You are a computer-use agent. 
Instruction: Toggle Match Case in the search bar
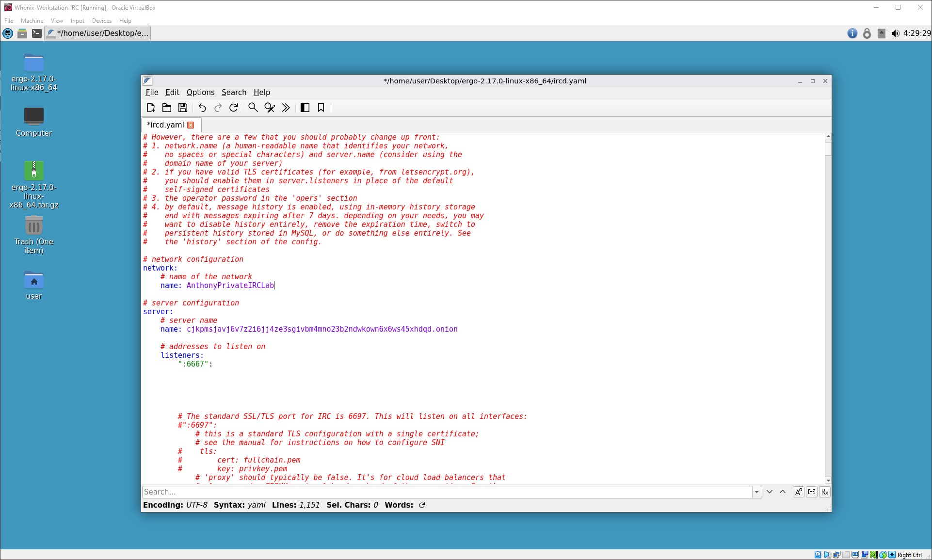coord(798,492)
